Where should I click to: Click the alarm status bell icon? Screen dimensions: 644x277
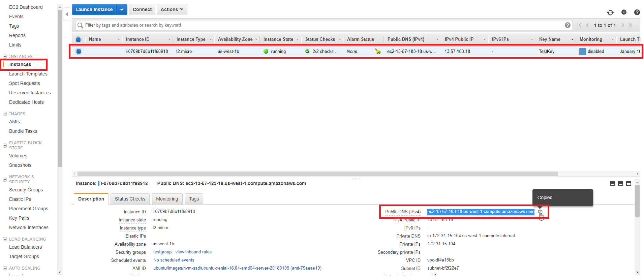pyautogui.click(x=378, y=51)
